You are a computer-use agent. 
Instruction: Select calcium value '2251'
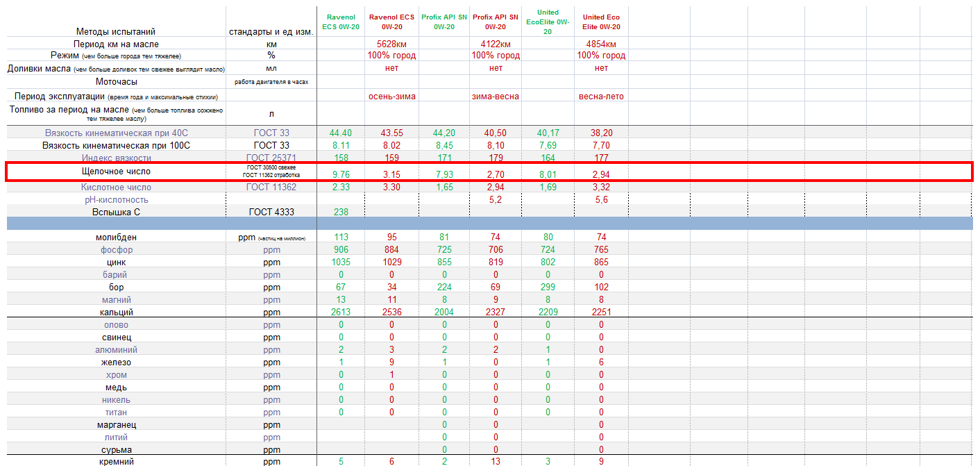point(602,312)
